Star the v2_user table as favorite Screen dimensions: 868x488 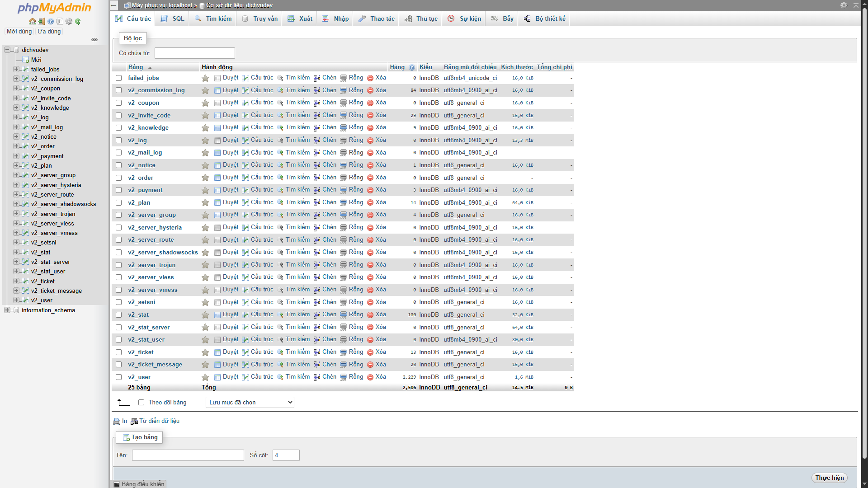[205, 377]
